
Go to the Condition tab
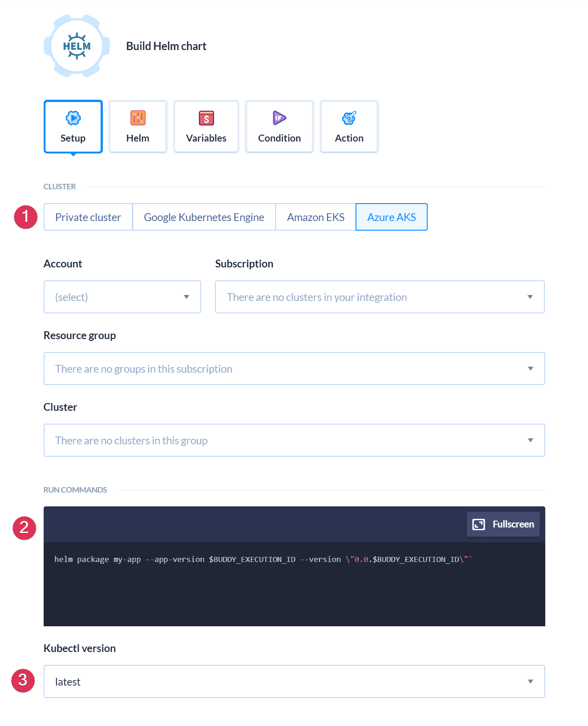point(279,126)
